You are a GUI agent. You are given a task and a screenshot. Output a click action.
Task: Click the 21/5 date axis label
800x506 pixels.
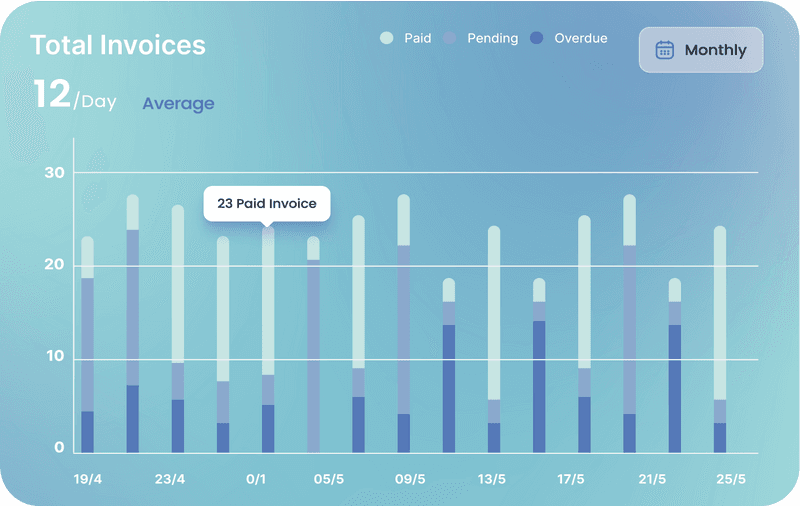(x=652, y=479)
